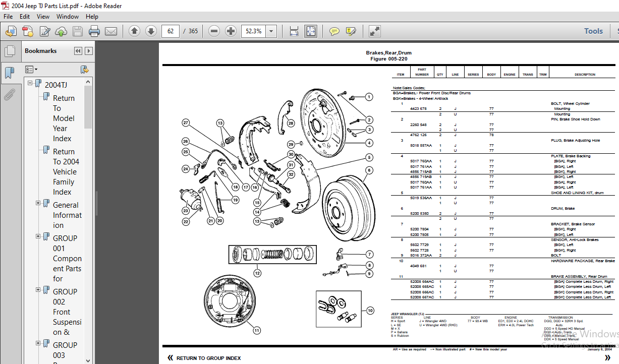Viewport: 619px width, 364px height.
Task: Click the DRUM, Brake description text
Action: [x=562, y=208]
